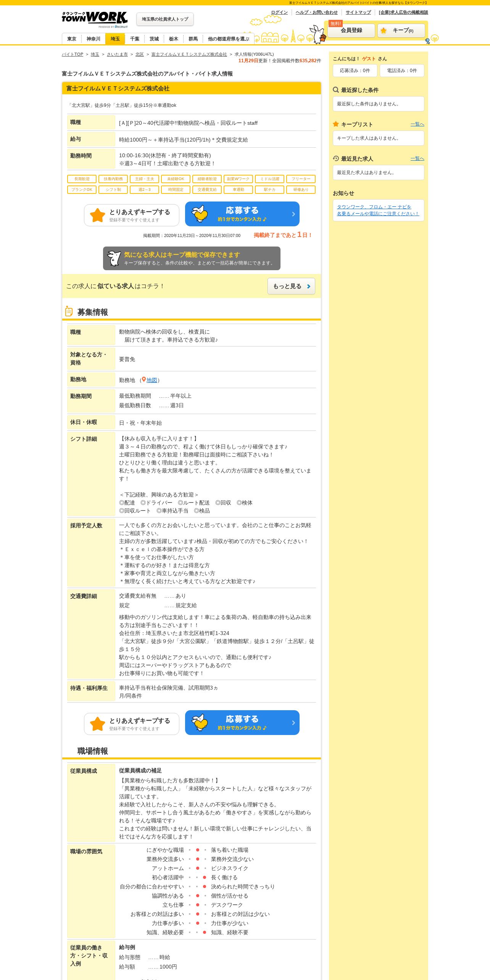Viewport: 490px width, 980px height.
Task: Click the star icon on top とりあえずキープする
Action: pos(98,215)
